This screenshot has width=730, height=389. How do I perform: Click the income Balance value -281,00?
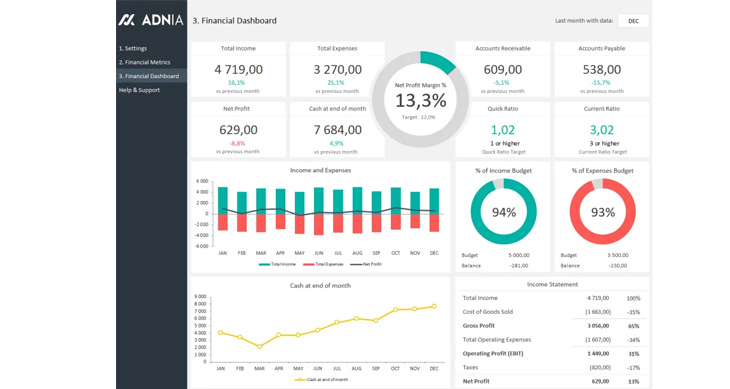pos(519,266)
